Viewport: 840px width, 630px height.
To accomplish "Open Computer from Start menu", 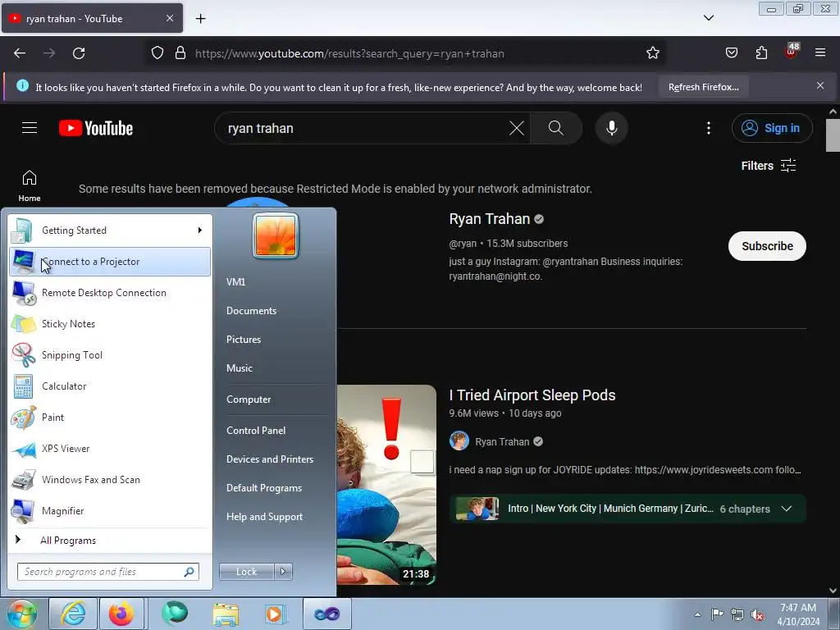I will tap(248, 399).
